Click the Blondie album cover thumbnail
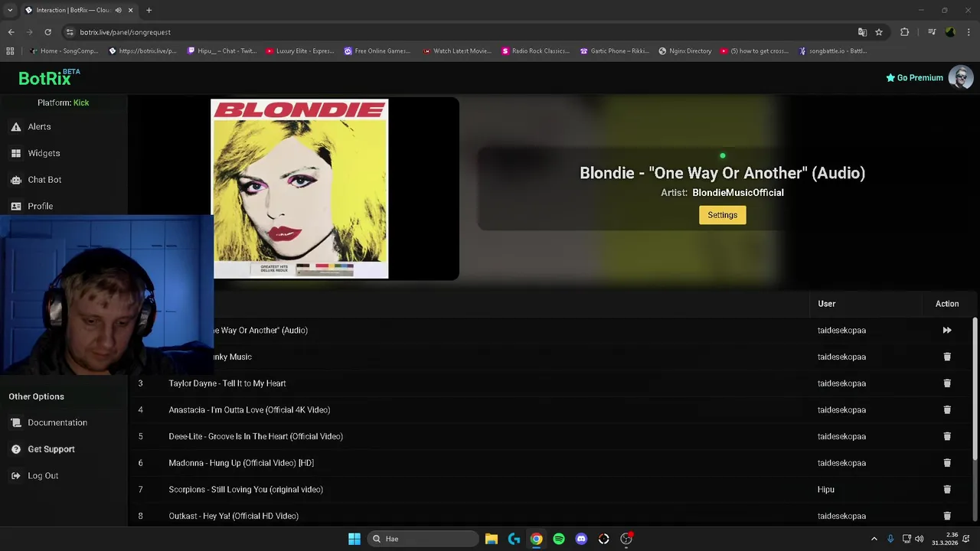Screen dimensions: 980x551 tap(299, 188)
